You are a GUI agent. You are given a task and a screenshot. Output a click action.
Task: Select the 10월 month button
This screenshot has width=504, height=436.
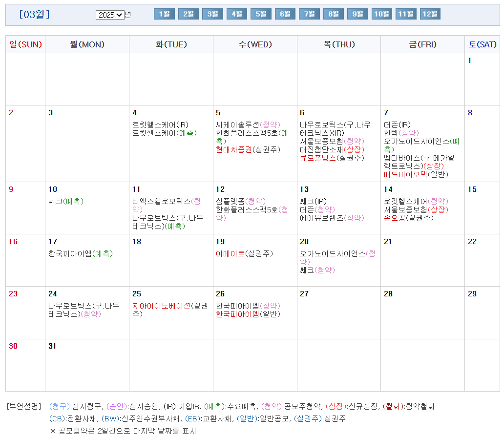[382, 14]
